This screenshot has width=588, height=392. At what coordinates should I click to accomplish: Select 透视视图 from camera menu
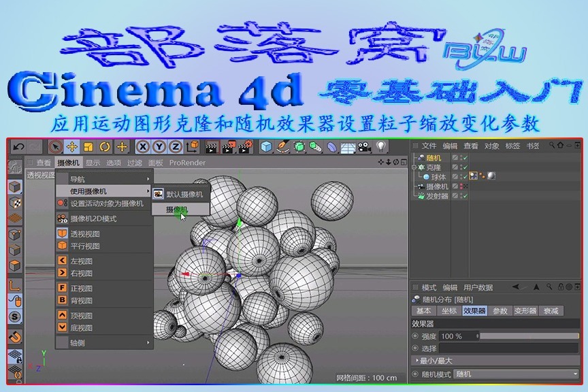point(105,233)
